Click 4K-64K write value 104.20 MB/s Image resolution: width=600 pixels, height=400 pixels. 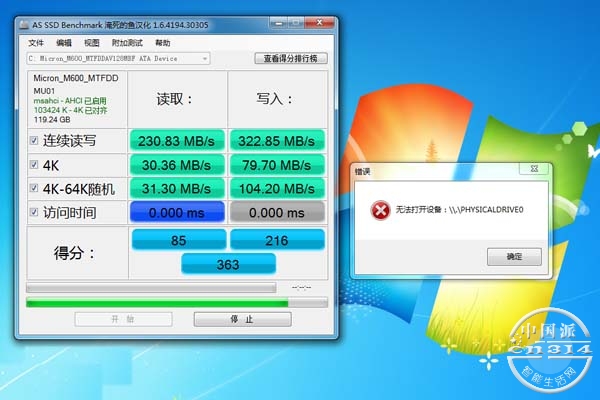(277, 189)
